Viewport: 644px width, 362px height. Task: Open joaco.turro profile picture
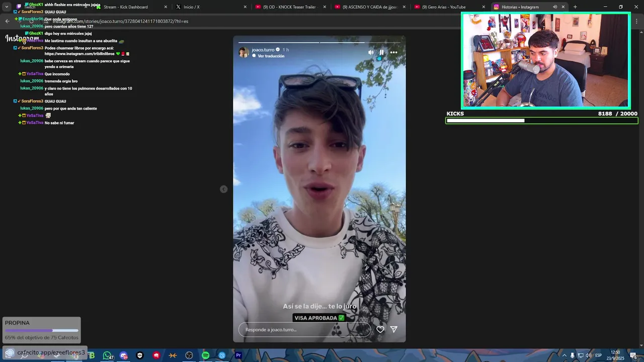point(244,52)
